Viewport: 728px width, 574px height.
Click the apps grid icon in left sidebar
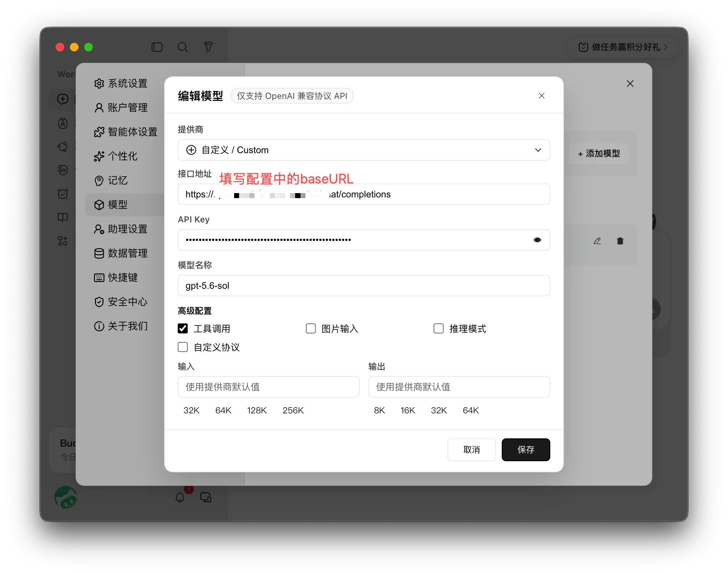coord(63,241)
